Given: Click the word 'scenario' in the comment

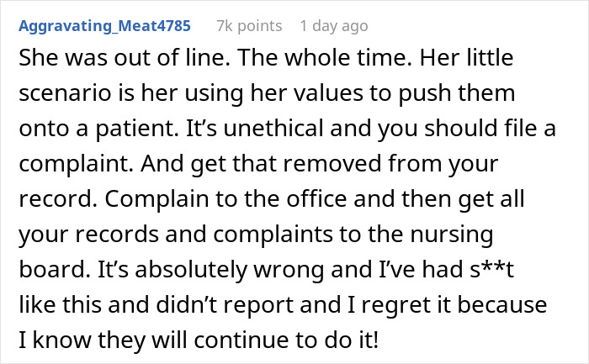Looking at the screenshot, I should point(61,92).
